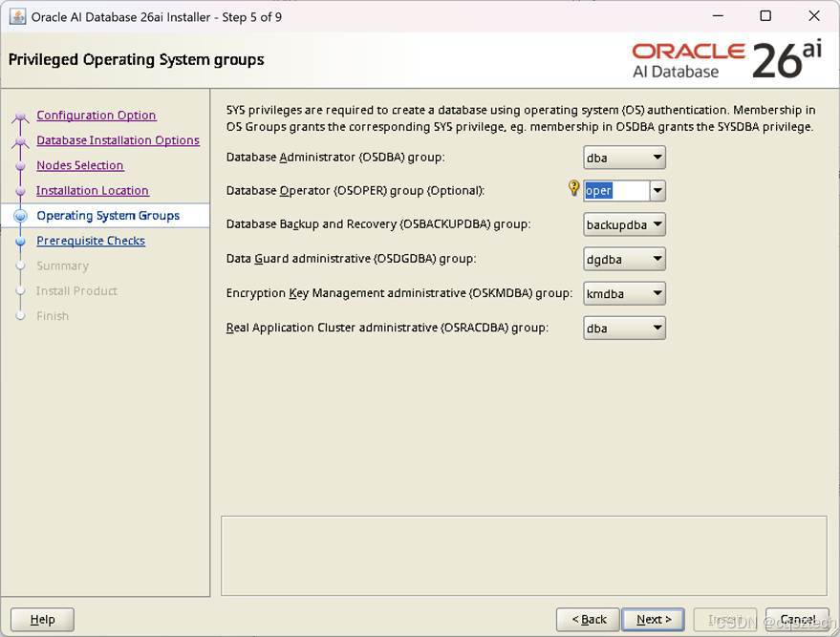Open the OSBACKUPDBA group dropdown
The width and height of the screenshot is (840, 637).
point(624,224)
